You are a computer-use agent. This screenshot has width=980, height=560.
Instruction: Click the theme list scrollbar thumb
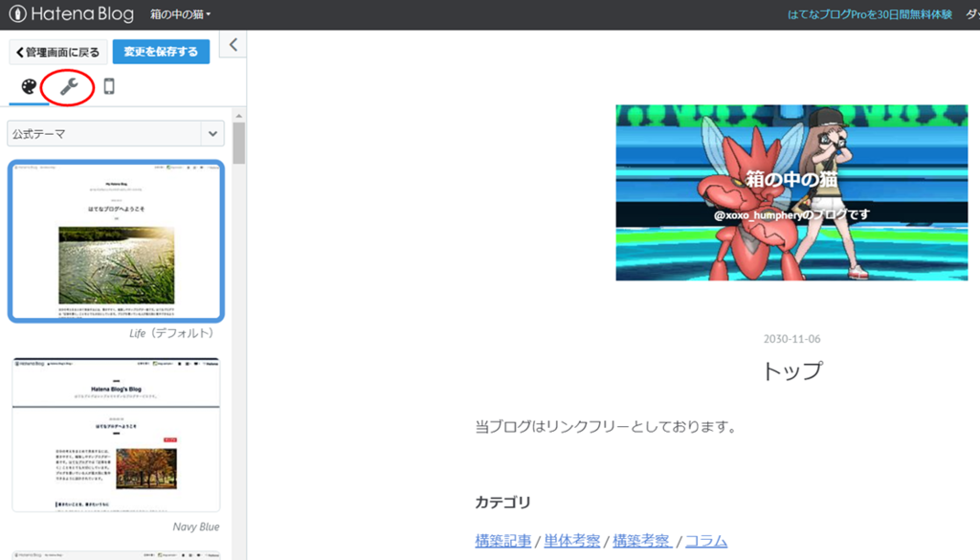(238, 144)
